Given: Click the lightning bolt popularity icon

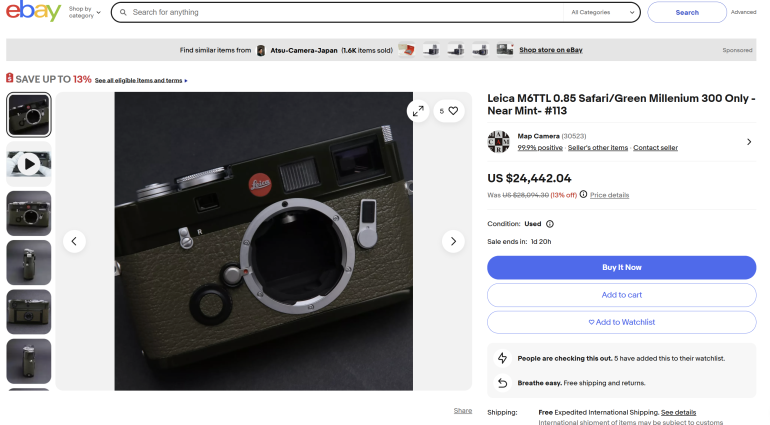Looking at the screenshot, I should (502, 358).
